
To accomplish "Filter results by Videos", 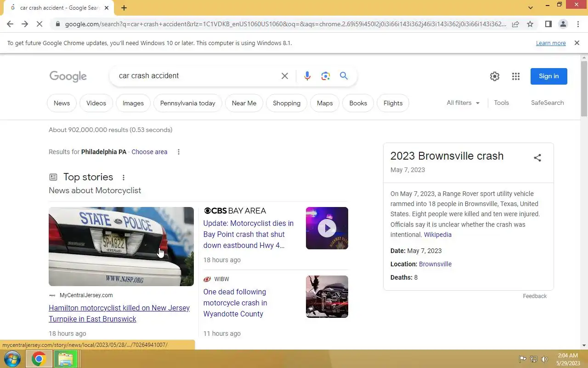I will 96,103.
